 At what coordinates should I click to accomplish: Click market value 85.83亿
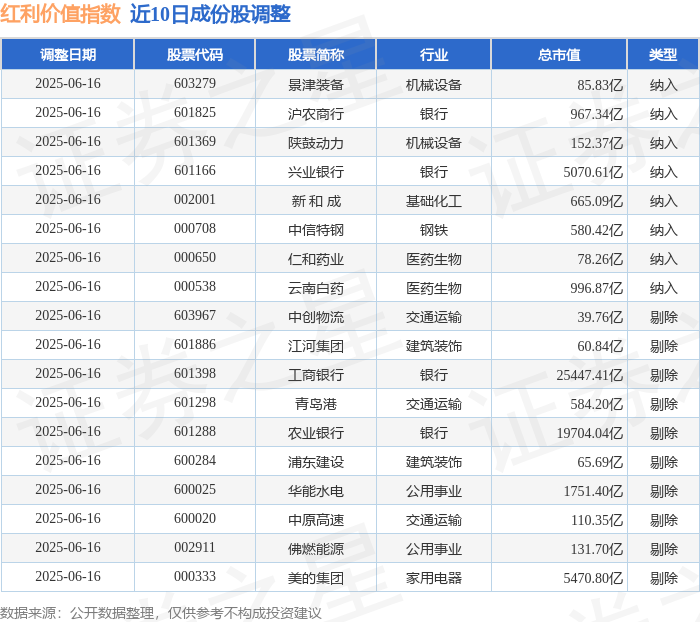600,85
